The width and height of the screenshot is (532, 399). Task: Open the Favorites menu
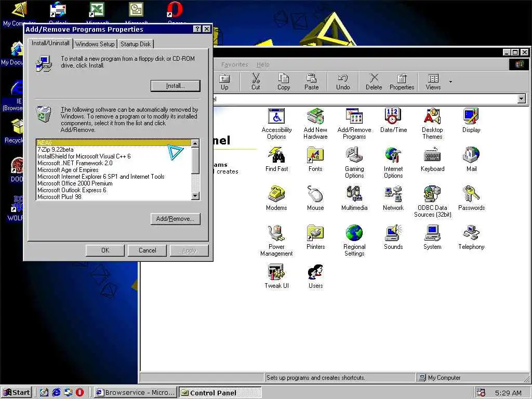coord(234,64)
